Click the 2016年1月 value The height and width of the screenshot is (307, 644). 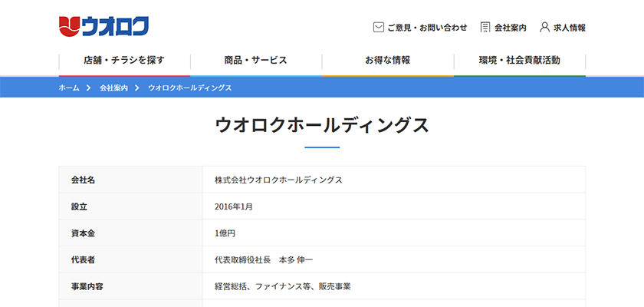click(234, 206)
